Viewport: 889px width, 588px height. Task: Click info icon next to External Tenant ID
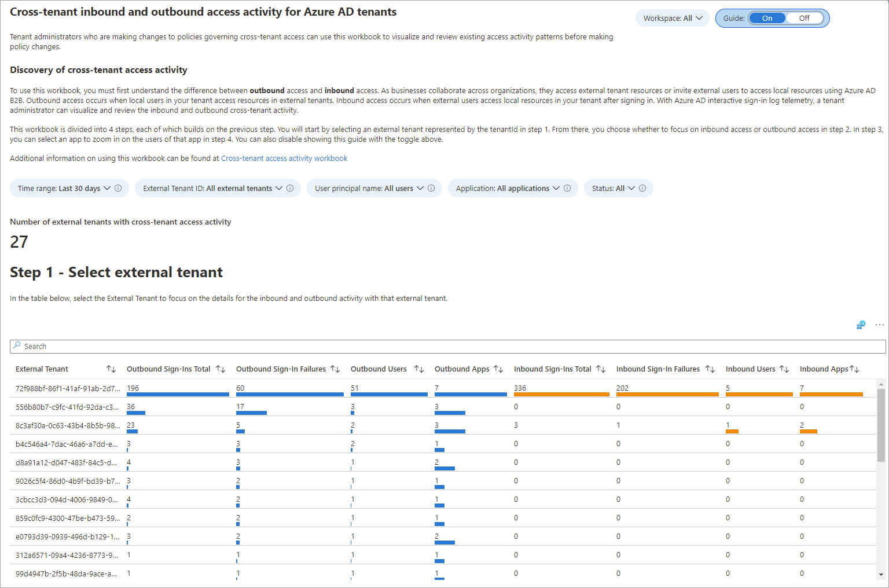click(290, 188)
